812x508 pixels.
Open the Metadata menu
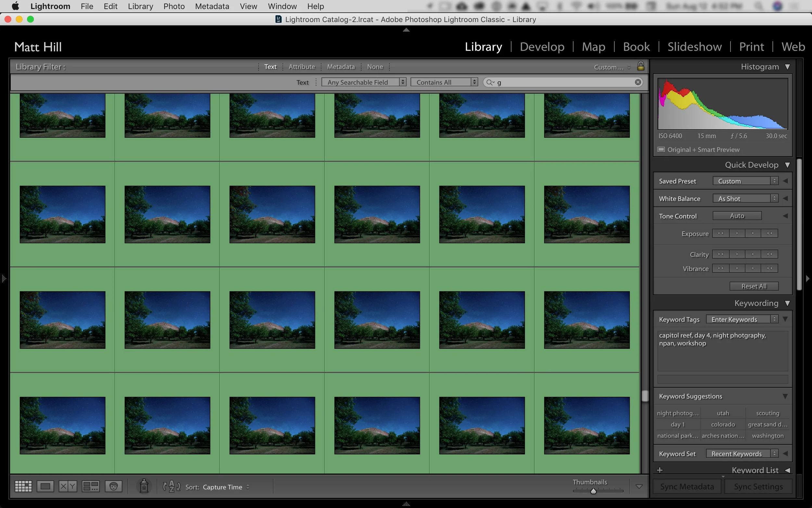(212, 7)
